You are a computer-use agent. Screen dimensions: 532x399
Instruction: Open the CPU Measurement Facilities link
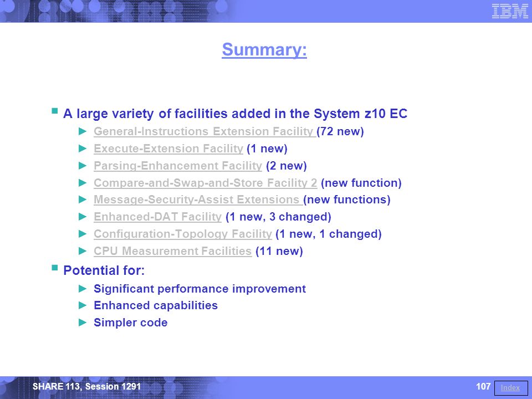[173, 251]
